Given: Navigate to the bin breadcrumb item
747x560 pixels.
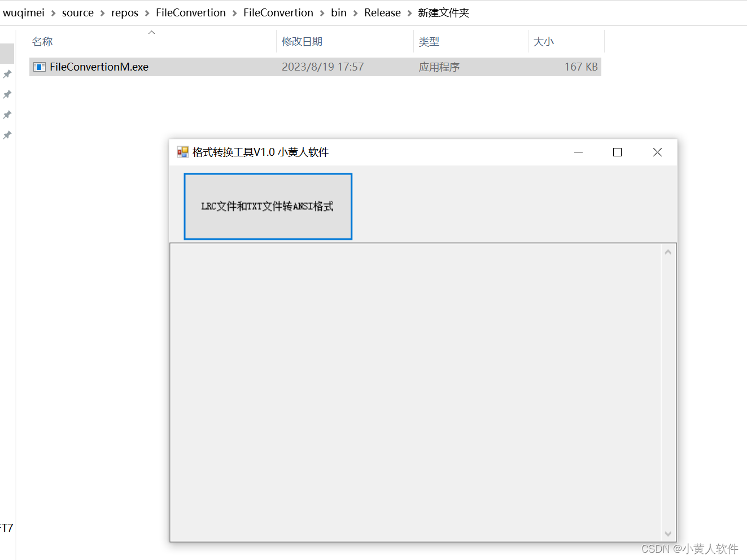Looking at the screenshot, I should point(339,12).
